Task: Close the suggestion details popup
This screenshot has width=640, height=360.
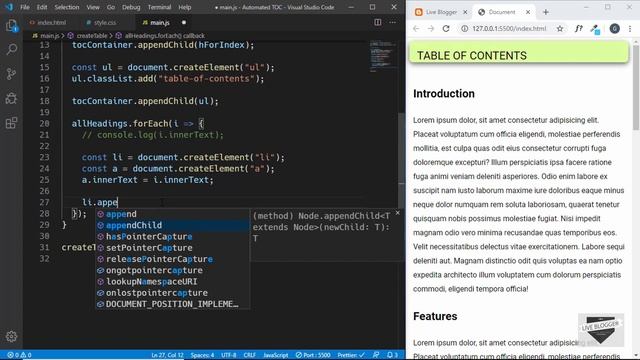Action: pos(398,213)
